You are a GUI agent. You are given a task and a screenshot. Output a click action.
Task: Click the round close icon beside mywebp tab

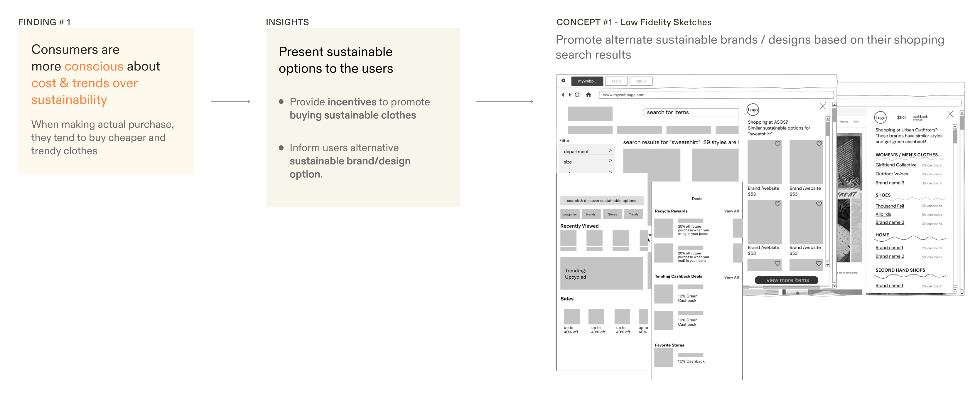[563, 81]
